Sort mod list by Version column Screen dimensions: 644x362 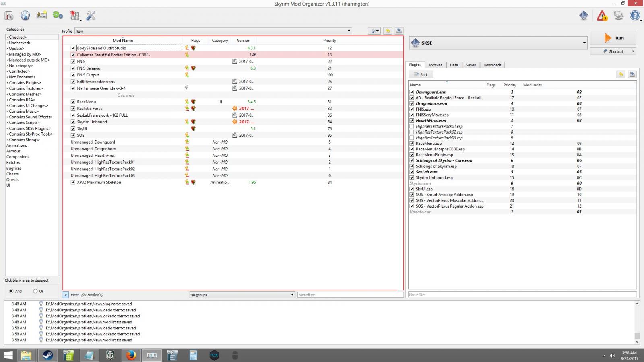point(244,40)
